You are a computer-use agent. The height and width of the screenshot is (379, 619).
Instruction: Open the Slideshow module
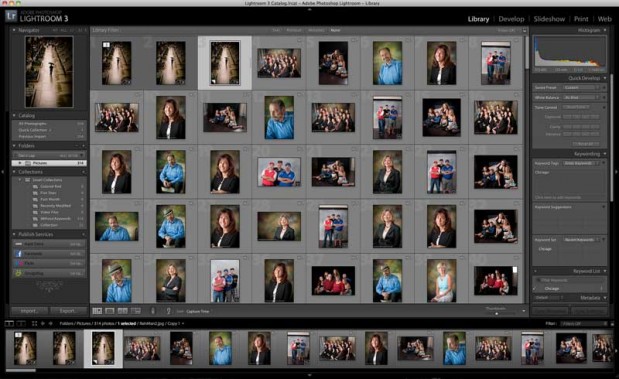[549, 19]
